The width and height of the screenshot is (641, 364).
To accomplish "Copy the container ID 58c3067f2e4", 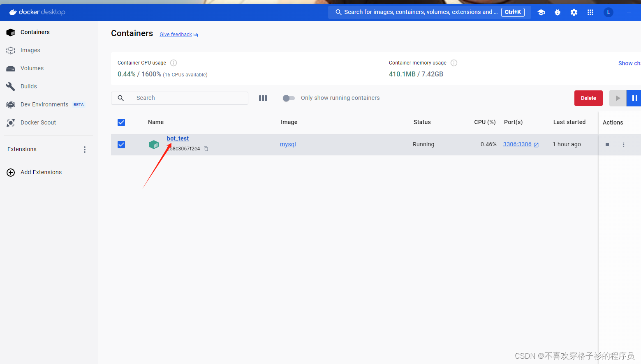I will (x=206, y=149).
